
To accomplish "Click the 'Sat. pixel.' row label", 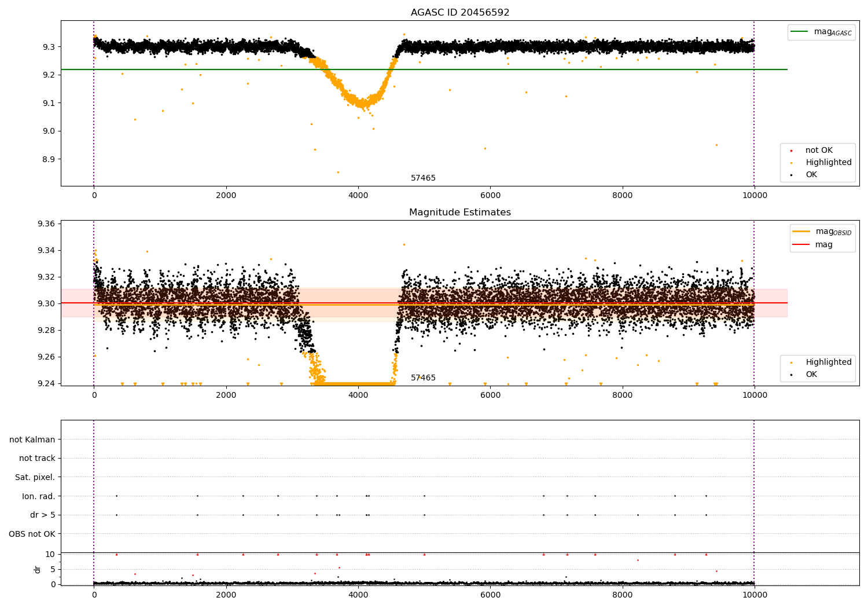I will 35,477.
